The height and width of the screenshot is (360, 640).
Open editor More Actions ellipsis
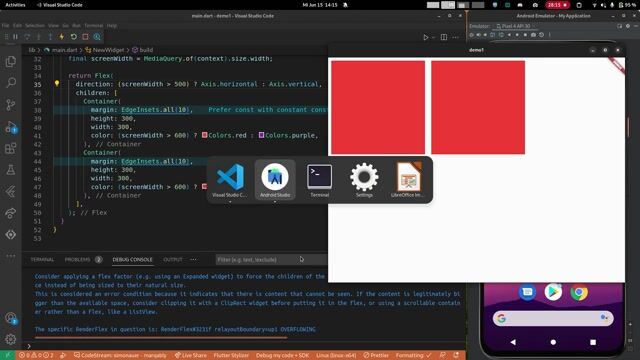456,37
